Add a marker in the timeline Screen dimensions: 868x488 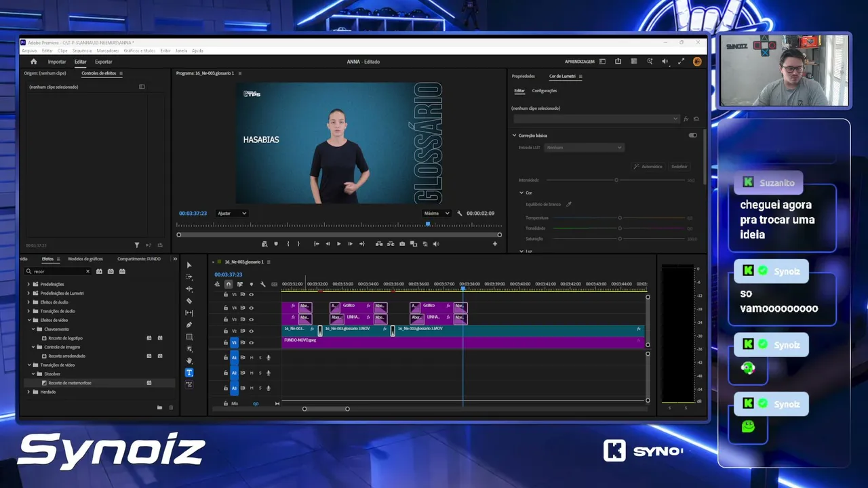click(x=251, y=284)
